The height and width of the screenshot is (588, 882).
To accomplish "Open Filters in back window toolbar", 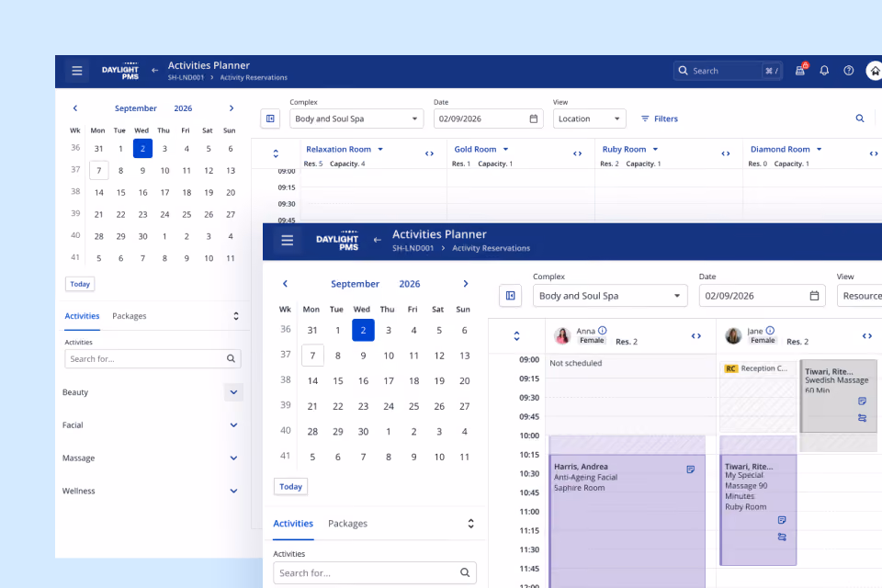I will click(x=660, y=119).
